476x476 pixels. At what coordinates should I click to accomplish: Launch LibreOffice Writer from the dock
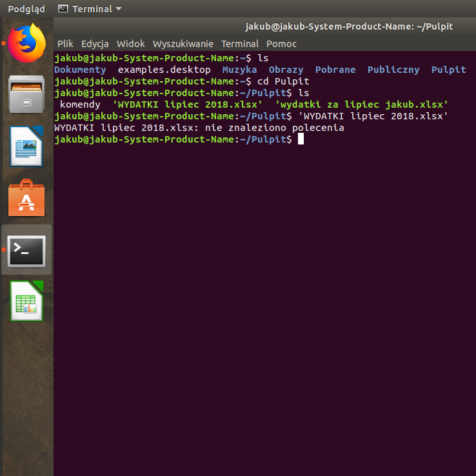pyautogui.click(x=26, y=146)
